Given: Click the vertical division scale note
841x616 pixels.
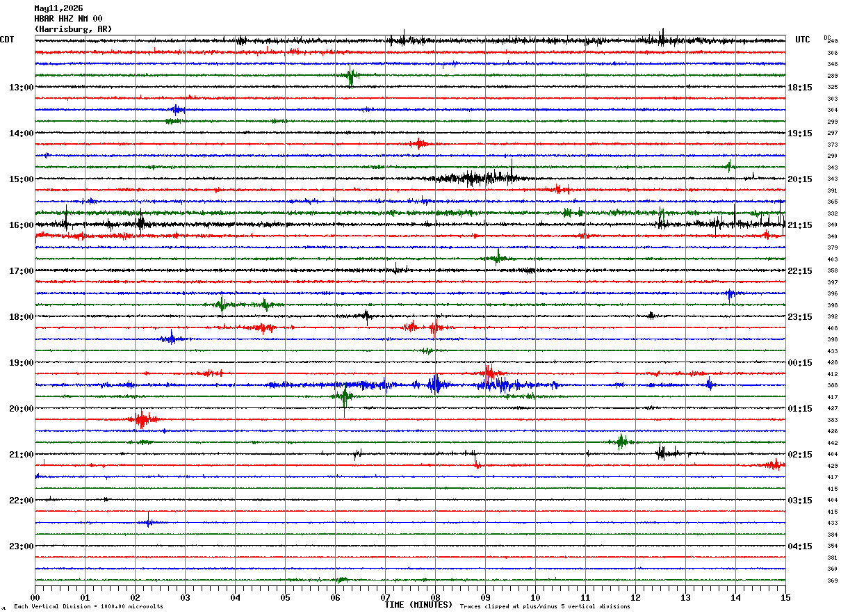Looking at the screenshot, I should [88, 607].
